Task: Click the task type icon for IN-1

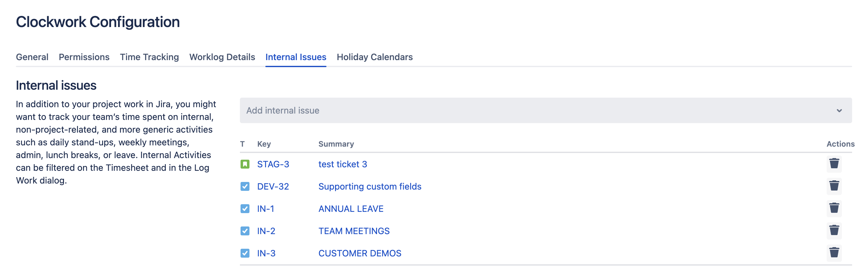Action: click(245, 209)
